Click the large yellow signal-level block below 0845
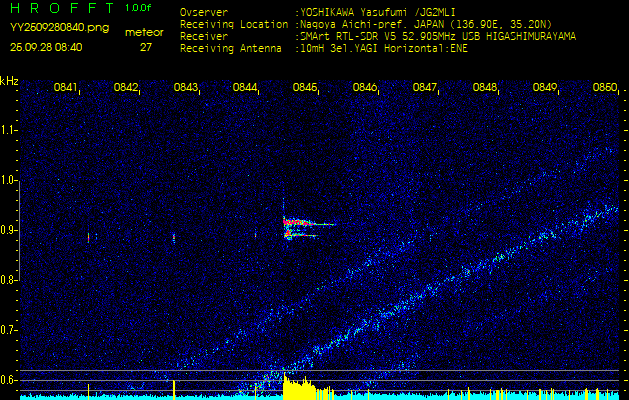The width and height of the screenshot is (629, 400). coord(299,388)
